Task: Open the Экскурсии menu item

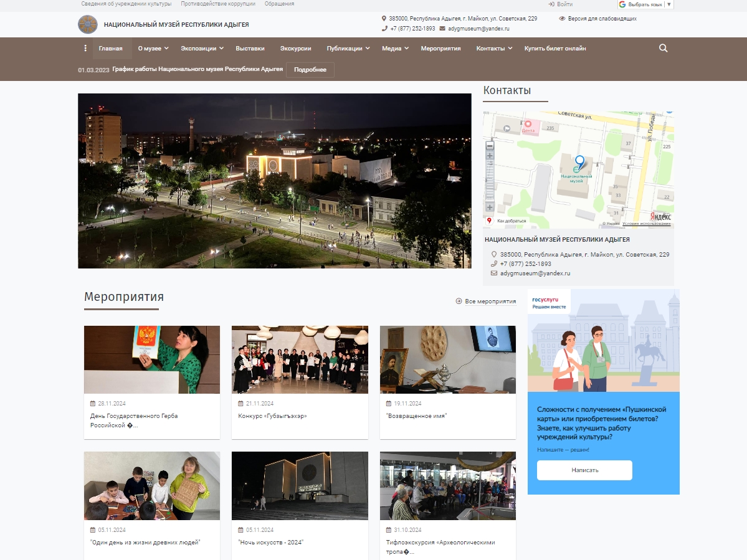Action: tap(295, 48)
